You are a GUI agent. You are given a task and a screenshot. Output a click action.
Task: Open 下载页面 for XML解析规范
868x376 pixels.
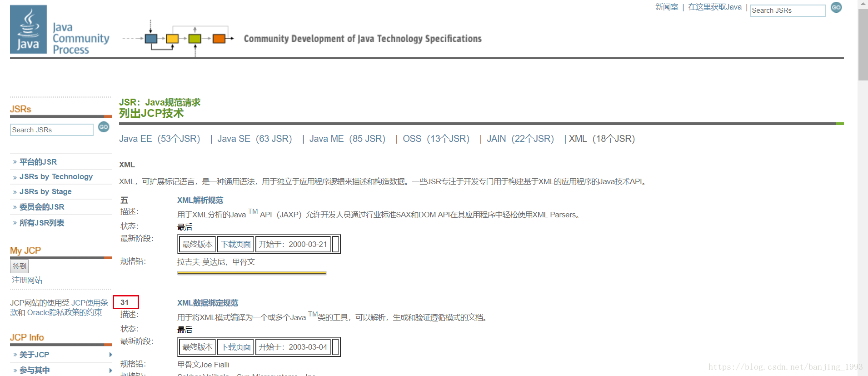(236, 244)
